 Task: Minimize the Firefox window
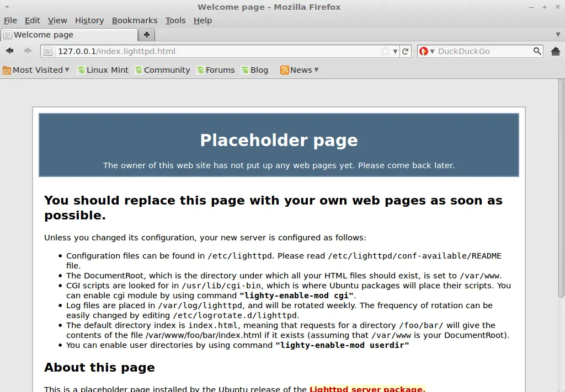coord(531,7)
